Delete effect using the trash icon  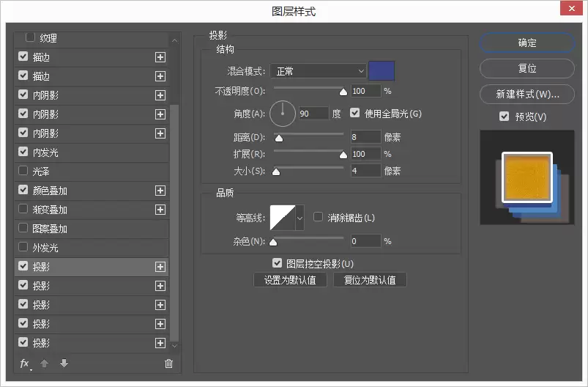click(x=168, y=364)
